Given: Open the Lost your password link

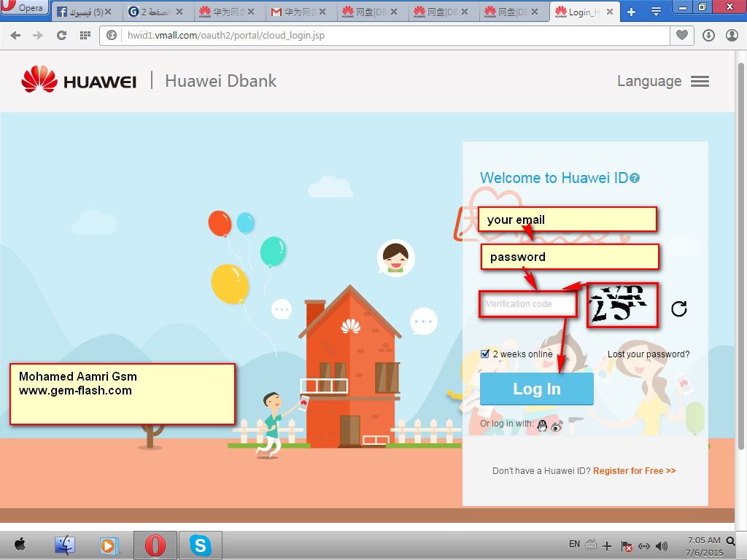Looking at the screenshot, I should tap(649, 354).
